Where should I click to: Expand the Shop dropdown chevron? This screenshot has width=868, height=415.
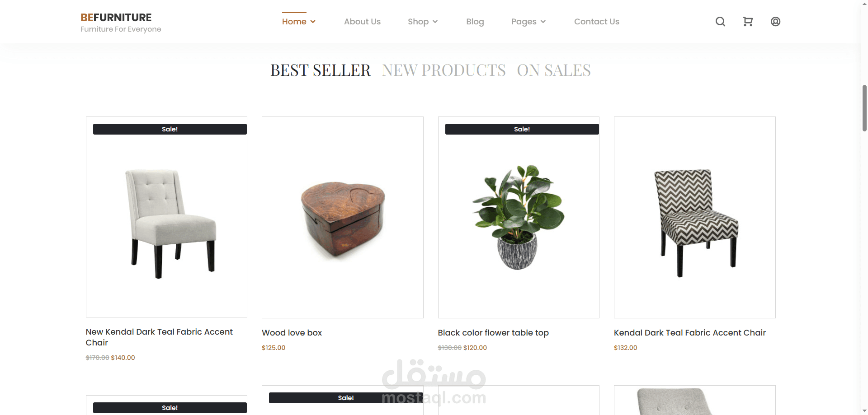[435, 22]
